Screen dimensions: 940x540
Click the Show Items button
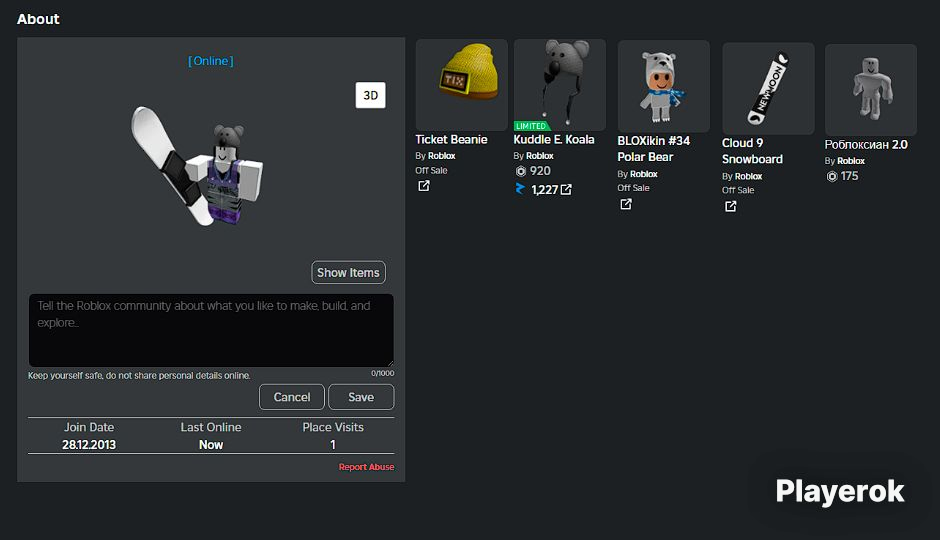click(348, 273)
